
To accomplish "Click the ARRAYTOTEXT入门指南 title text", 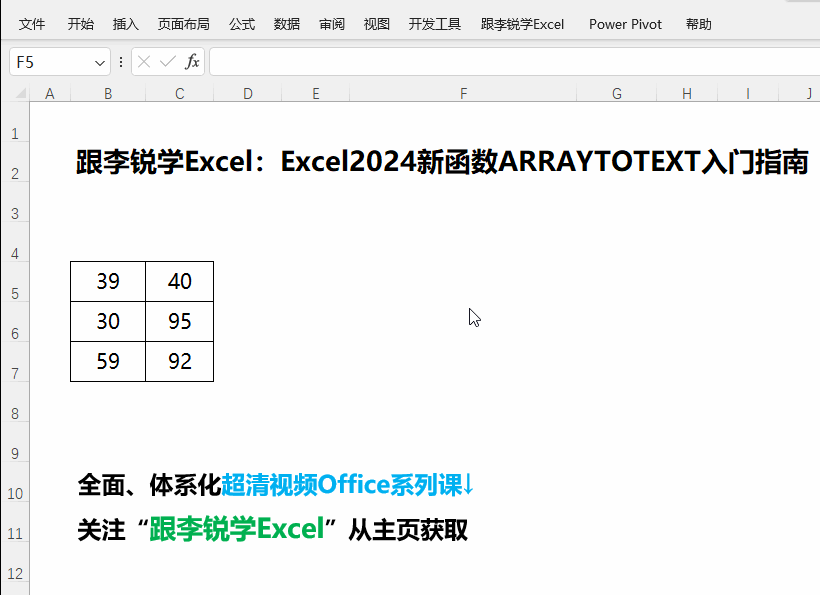I will coord(653,162).
